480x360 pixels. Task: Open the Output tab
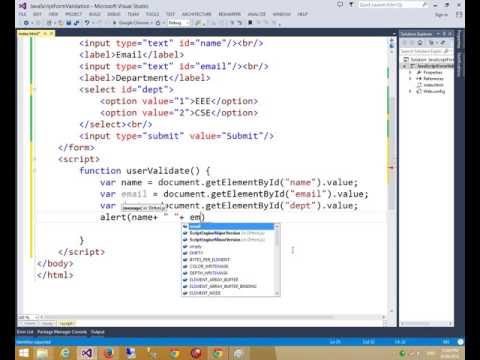tap(98, 332)
